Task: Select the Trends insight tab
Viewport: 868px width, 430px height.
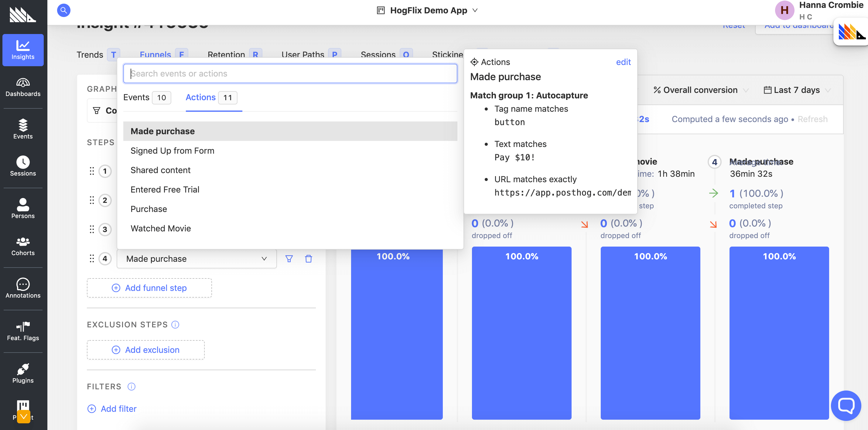Action: click(90, 54)
